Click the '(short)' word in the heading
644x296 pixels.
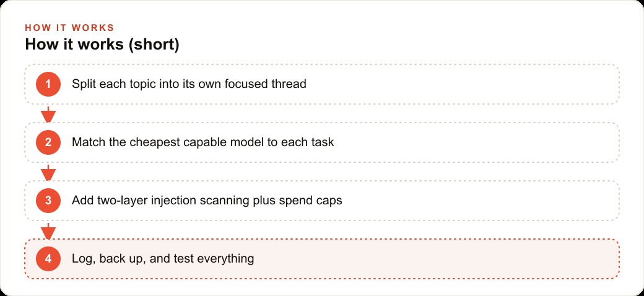[154, 45]
